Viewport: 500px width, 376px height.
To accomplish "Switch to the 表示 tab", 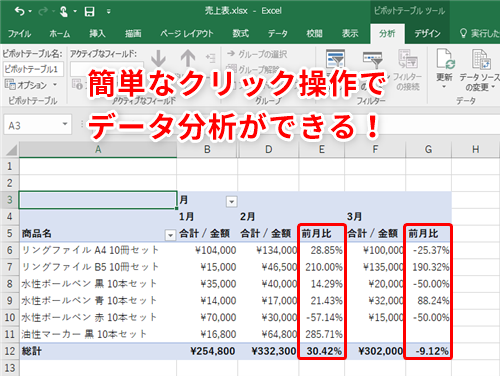I will tap(350, 34).
